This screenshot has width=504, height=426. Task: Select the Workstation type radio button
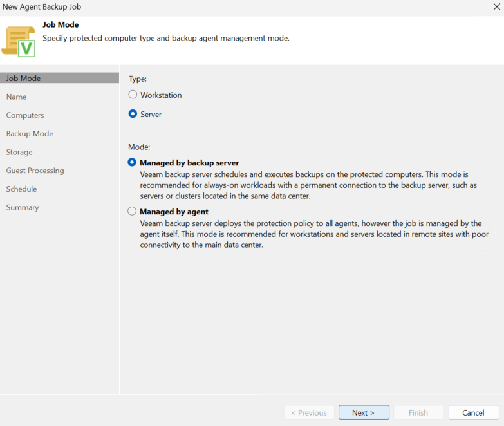coord(133,95)
